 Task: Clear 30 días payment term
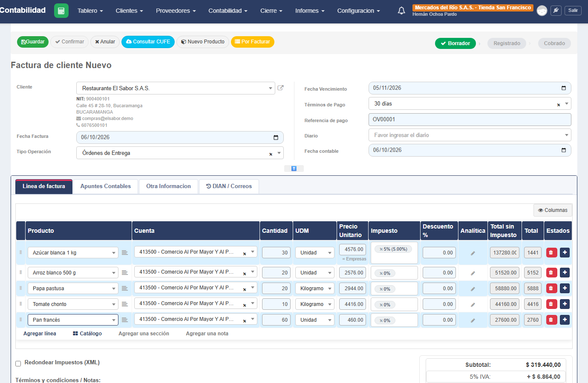coord(559,105)
